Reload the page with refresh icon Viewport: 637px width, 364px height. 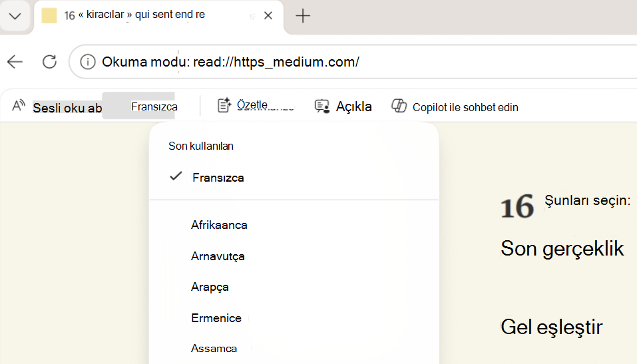(x=49, y=62)
